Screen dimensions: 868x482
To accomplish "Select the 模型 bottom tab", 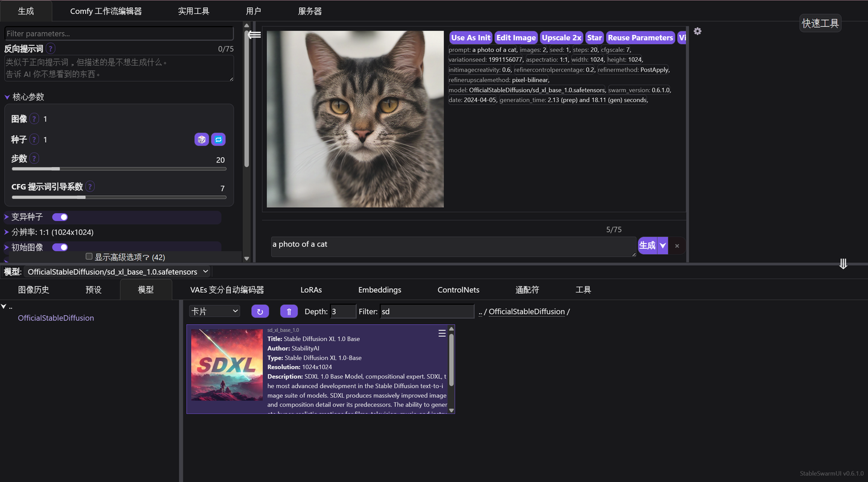I will [x=146, y=290].
